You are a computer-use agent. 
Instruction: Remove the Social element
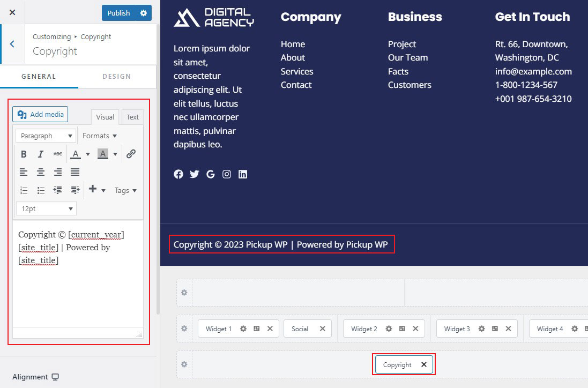coord(323,329)
